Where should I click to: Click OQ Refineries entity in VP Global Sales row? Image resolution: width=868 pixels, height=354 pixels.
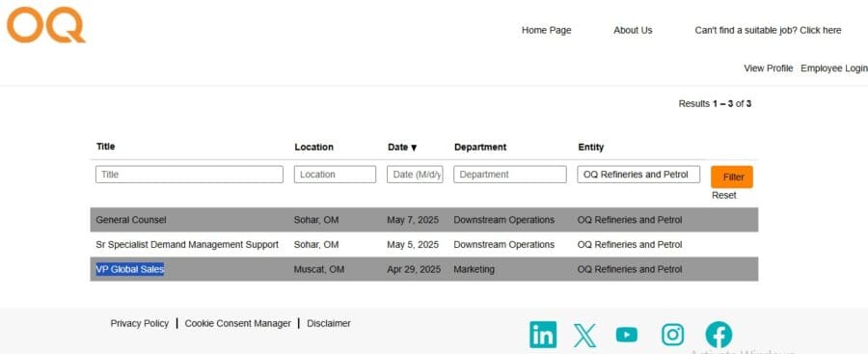(630, 269)
